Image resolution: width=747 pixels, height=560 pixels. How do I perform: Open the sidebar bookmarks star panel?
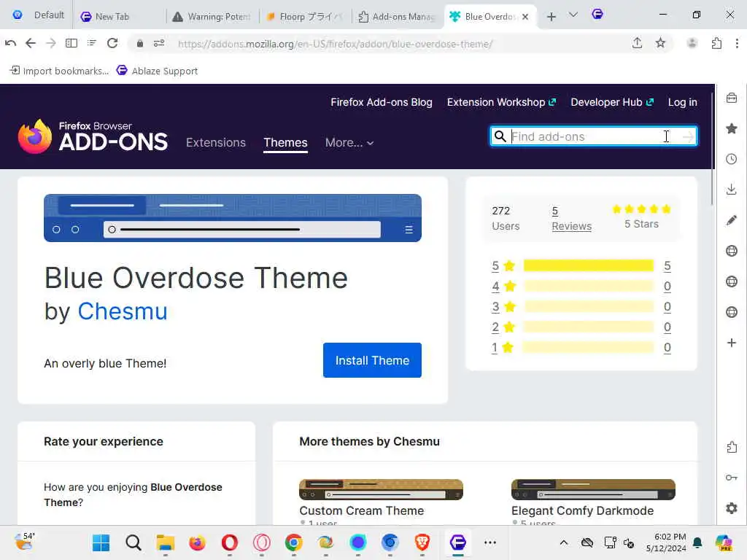pyautogui.click(x=732, y=128)
